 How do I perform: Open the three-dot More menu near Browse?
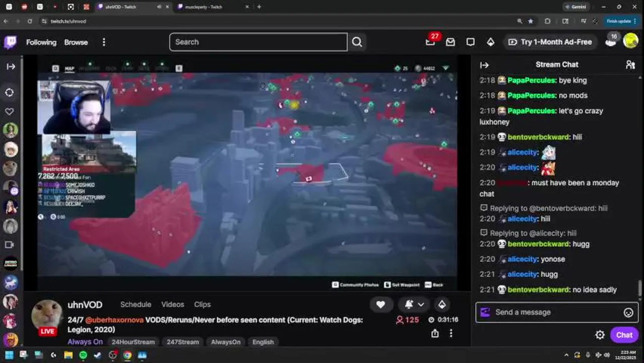tap(104, 42)
